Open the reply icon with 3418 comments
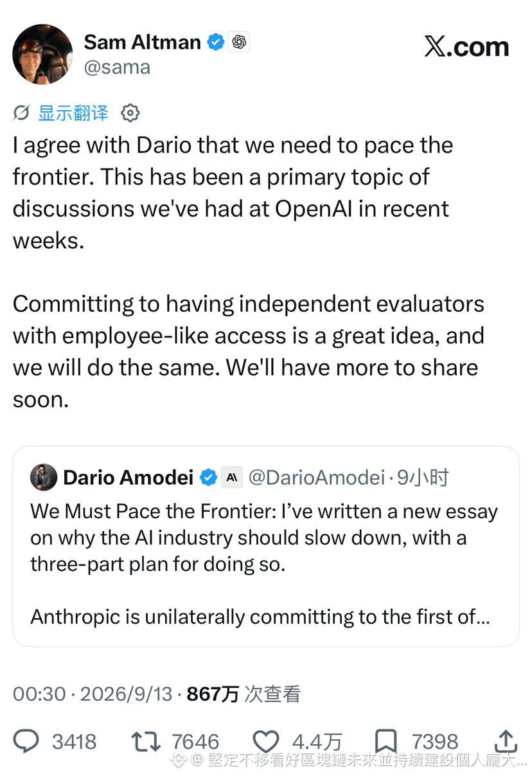532x776 pixels. click(x=26, y=741)
